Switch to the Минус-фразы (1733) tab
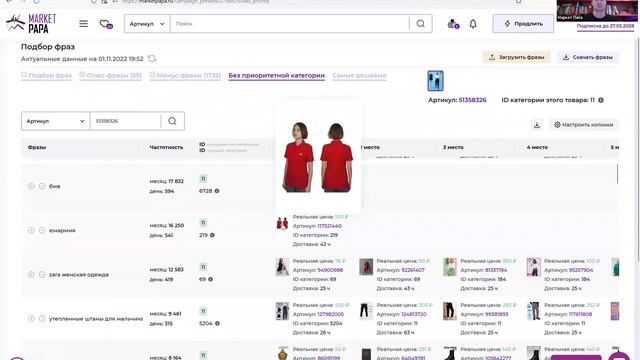Viewport: 640px width, 360px height. click(x=185, y=76)
